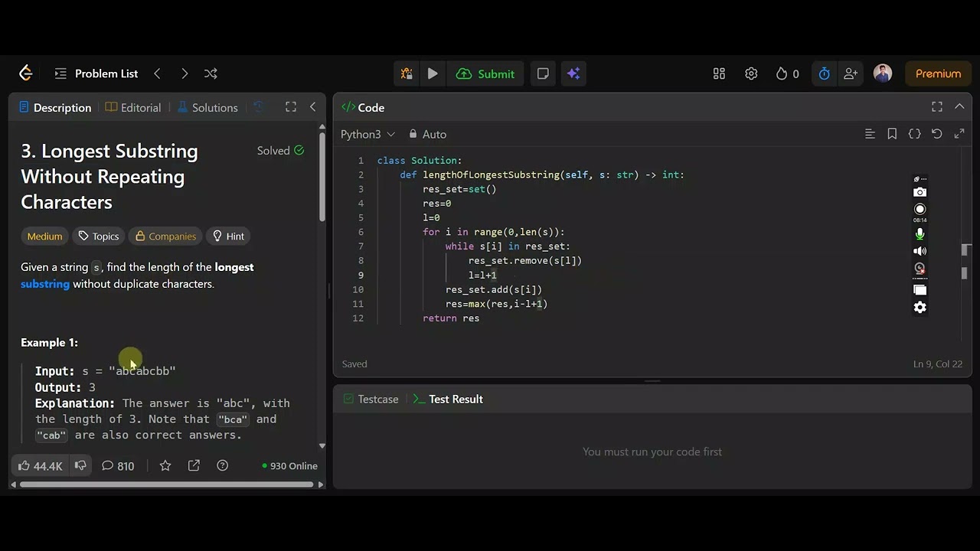The image size is (980, 551).
Task: Open the help question mark icon
Action: (222, 465)
